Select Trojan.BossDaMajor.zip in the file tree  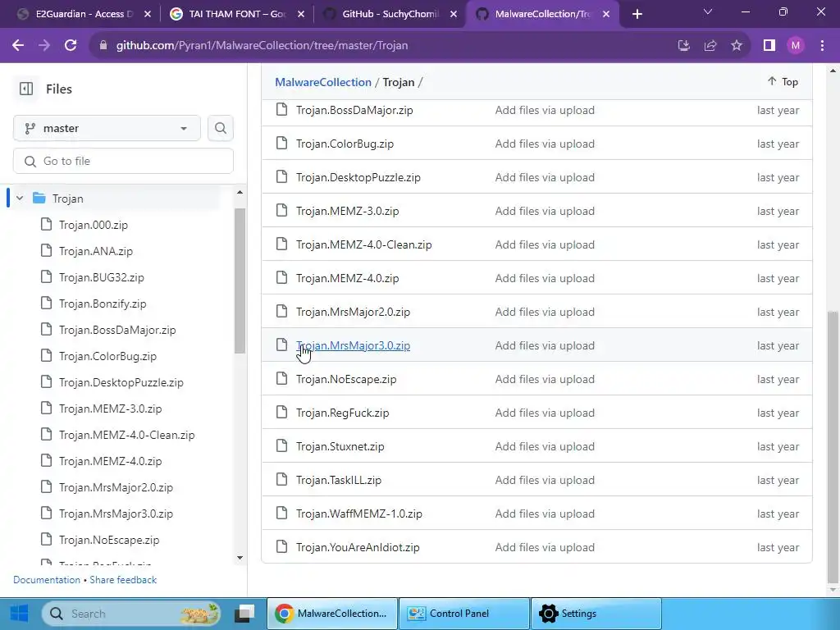[117, 330]
